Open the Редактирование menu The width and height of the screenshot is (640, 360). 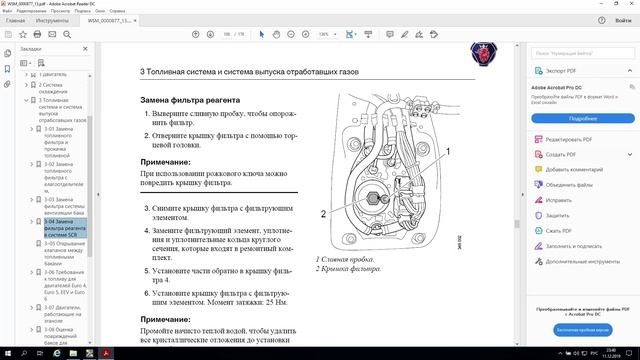(x=31, y=11)
